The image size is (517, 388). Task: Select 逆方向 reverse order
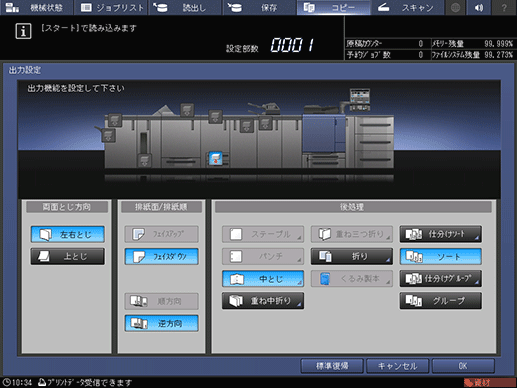[x=162, y=323]
